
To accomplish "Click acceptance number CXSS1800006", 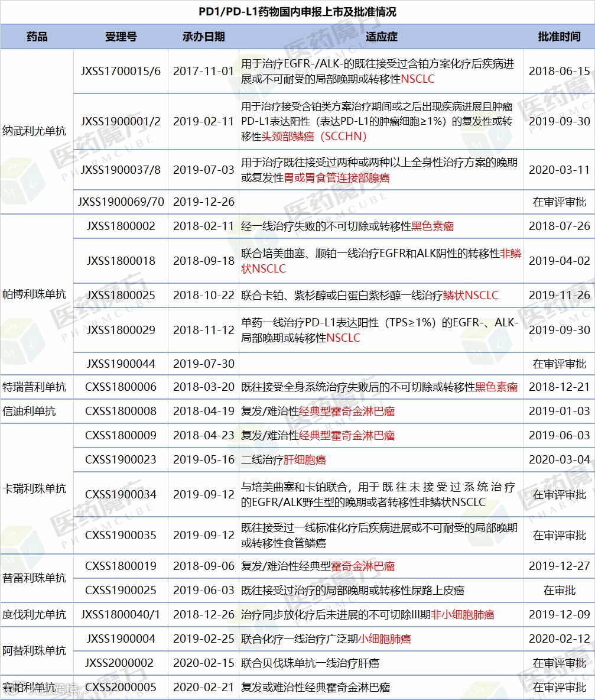I will [x=121, y=387].
